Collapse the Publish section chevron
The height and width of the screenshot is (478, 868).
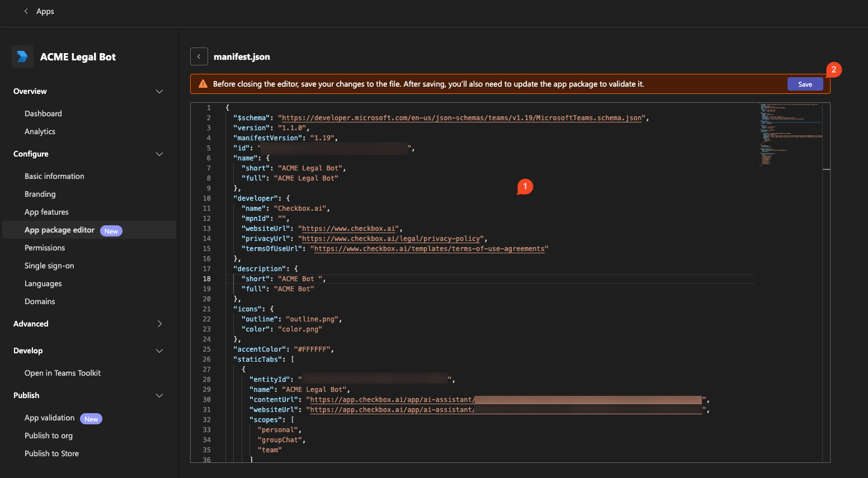pos(159,395)
